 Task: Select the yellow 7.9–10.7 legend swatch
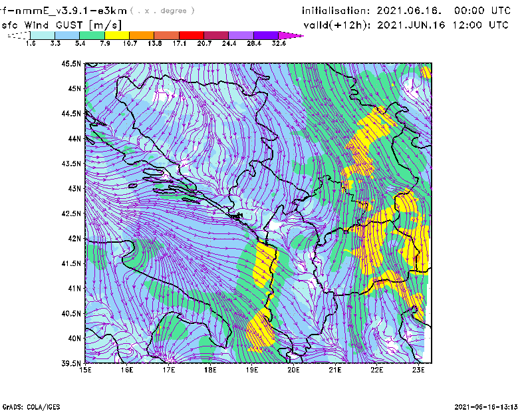point(117,35)
